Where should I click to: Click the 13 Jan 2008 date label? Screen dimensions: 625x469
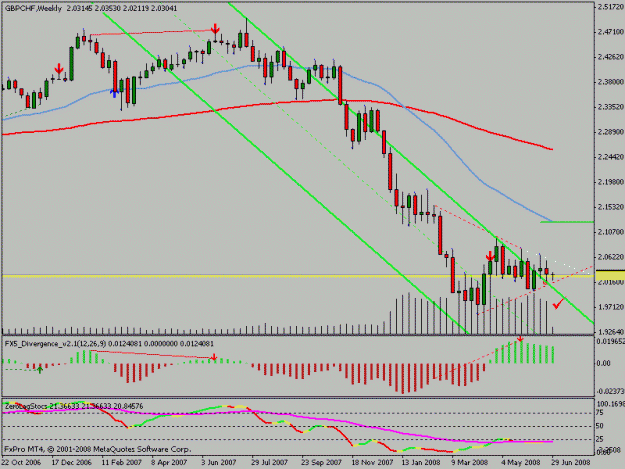point(421,462)
